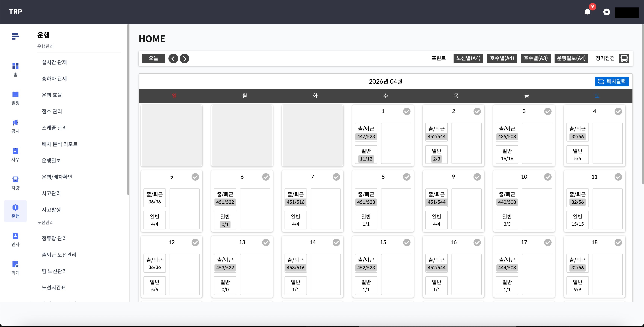Screen dimensions: 644x327
Task: Collapse the sidebar hamburger menu icon
Action: 15,36
